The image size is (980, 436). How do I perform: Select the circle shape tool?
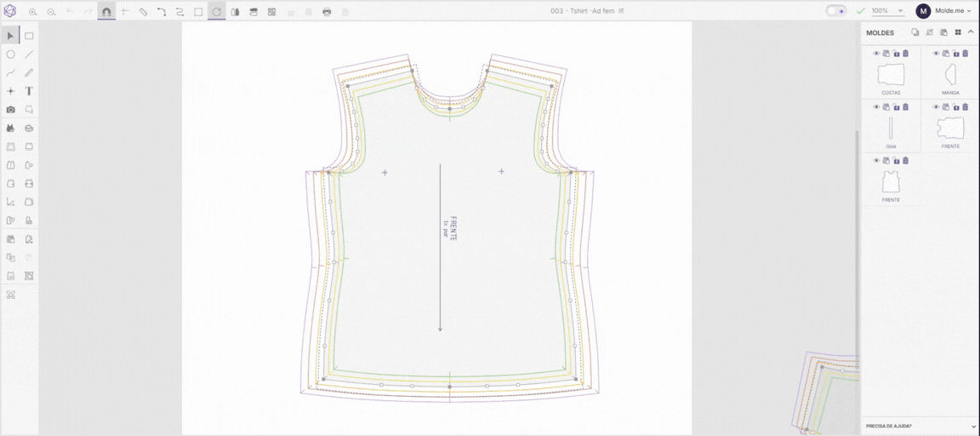coord(10,54)
